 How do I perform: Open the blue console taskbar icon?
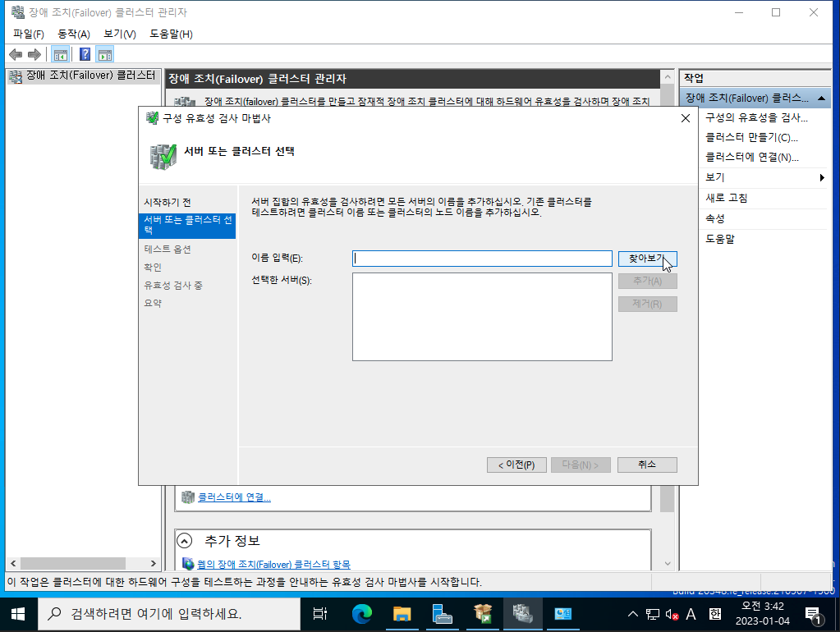tap(563, 614)
